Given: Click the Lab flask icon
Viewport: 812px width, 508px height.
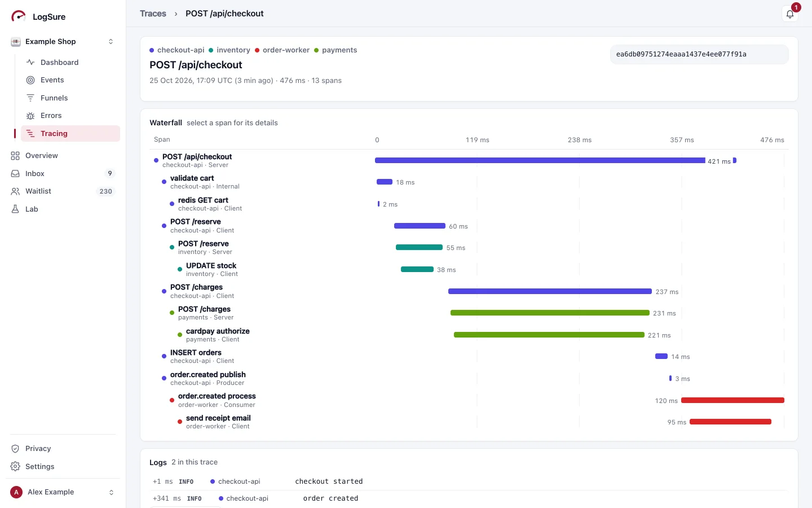Looking at the screenshot, I should (x=15, y=209).
